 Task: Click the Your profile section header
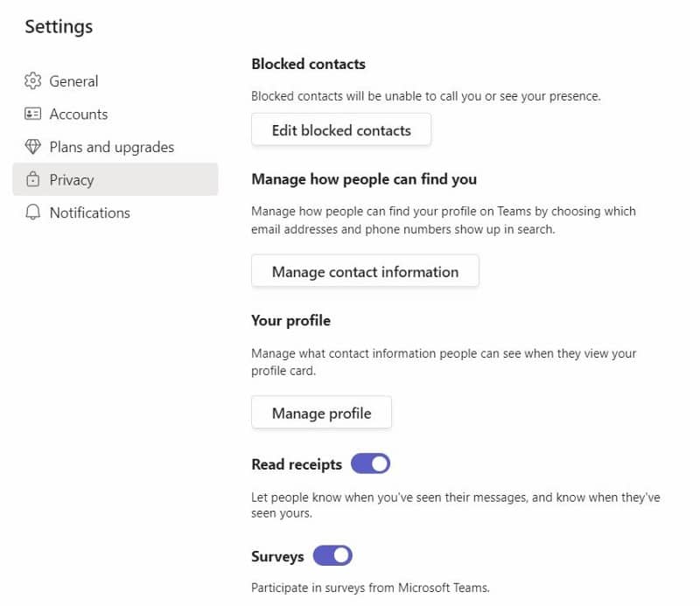click(x=290, y=320)
